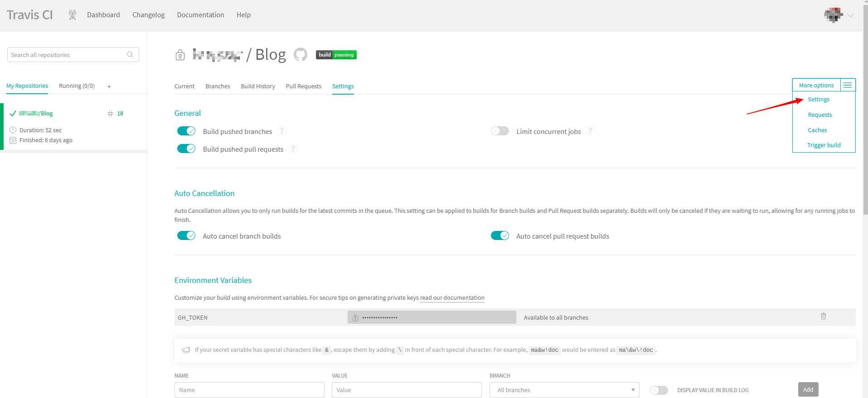Open the Help menu
This screenshot has width=868, height=398.
(243, 15)
